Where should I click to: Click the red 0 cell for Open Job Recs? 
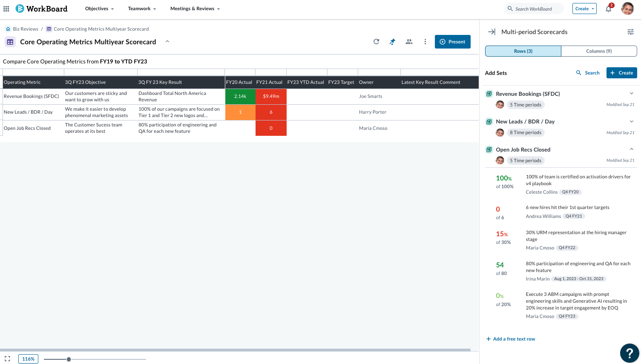click(x=271, y=128)
